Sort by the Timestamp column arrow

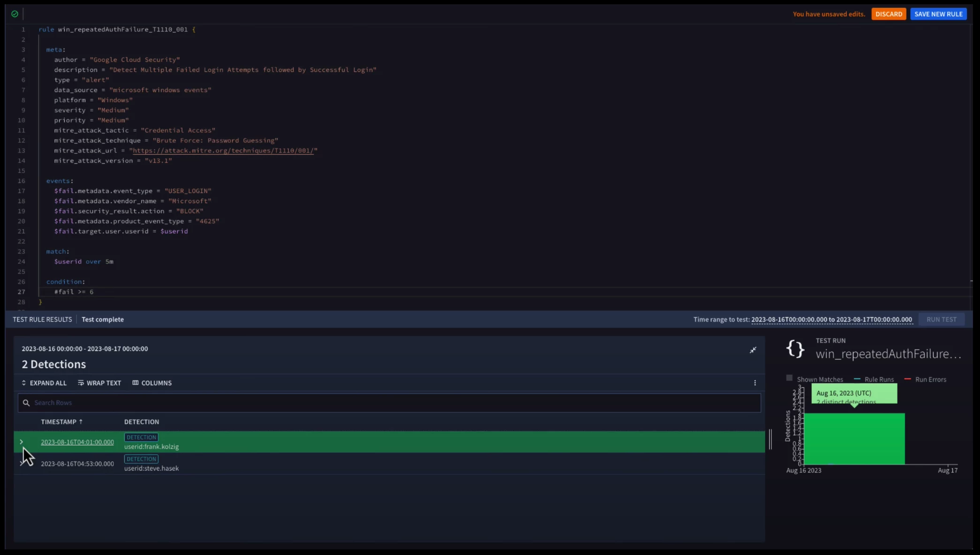81,422
